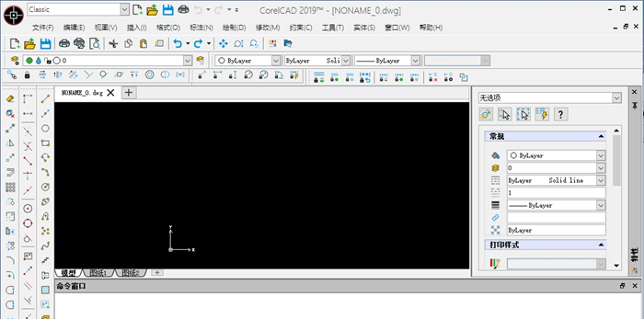
Task: Select the Pattern array grid tool
Action: point(10,188)
